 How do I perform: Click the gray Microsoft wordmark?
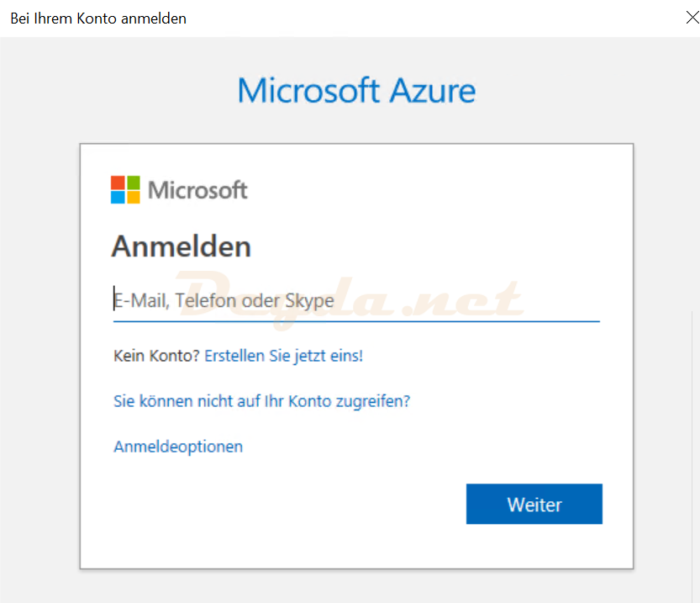coord(197,190)
